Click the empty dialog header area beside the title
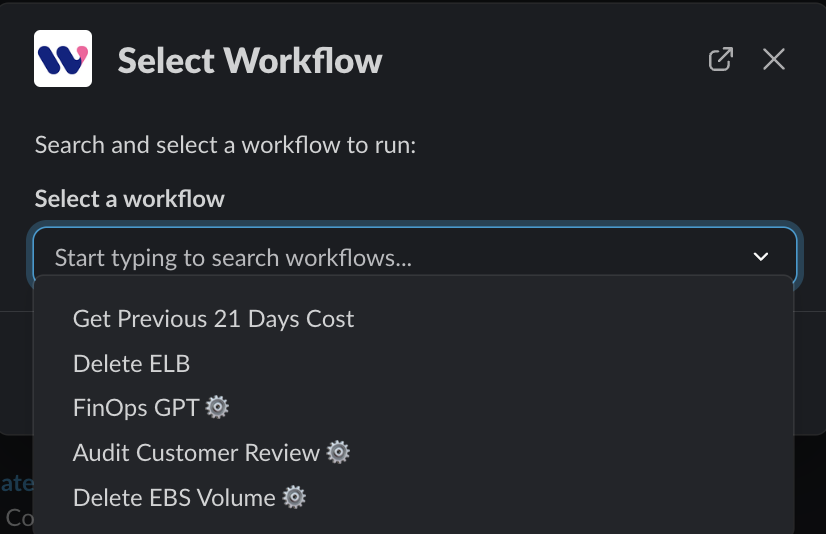The width and height of the screenshot is (826, 534). pyautogui.click(x=540, y=60)
